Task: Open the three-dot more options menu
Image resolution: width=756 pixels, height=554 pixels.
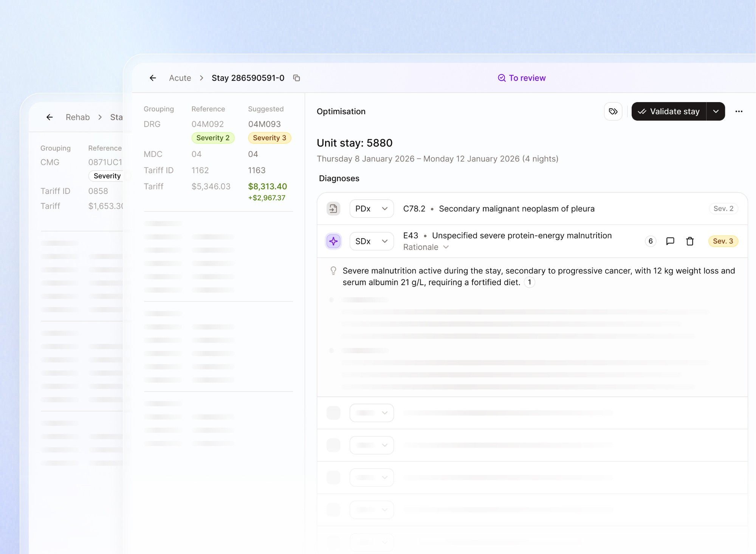Action: tap(739, 112)
